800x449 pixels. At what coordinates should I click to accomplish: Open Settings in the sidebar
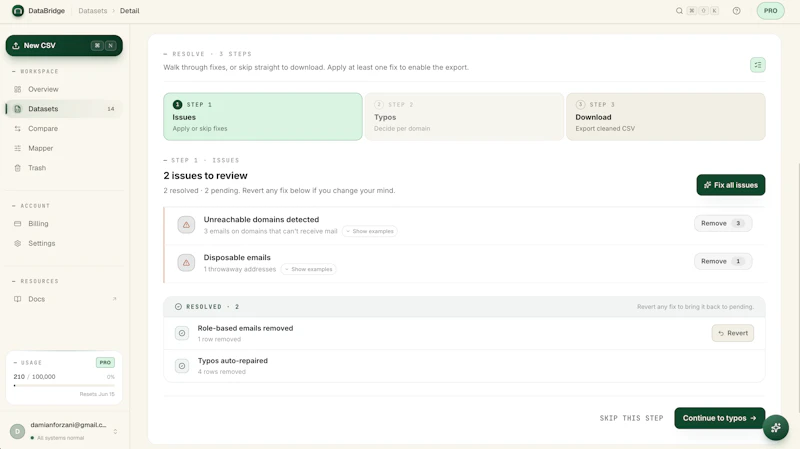[x=64, y=243]
